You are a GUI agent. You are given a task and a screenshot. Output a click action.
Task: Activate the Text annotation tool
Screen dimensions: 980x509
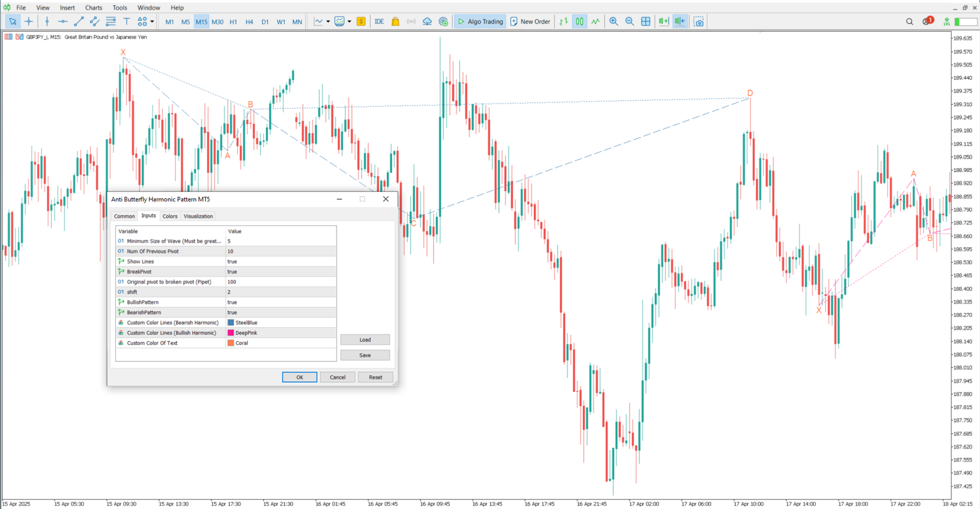click(126, 21)
